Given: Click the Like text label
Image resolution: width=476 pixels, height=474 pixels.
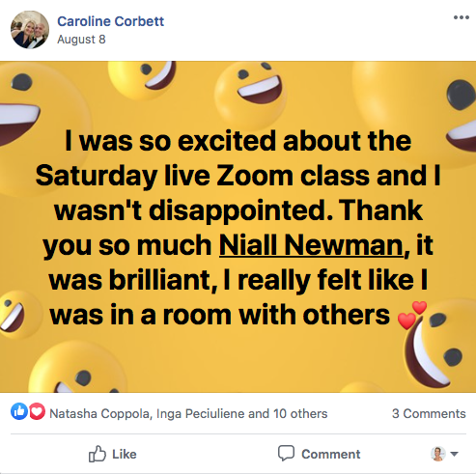Looking at the screenshot, I should point(125,454).
